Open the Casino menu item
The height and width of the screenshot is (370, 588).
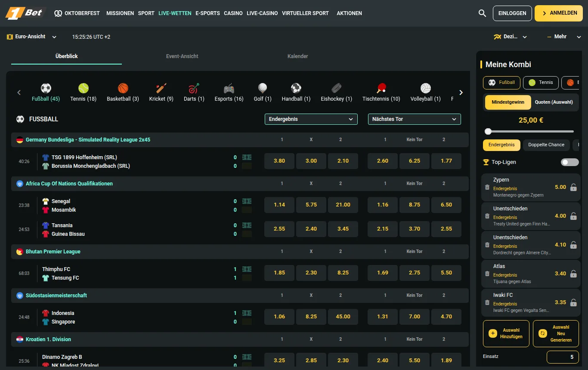tap(233, 13)
